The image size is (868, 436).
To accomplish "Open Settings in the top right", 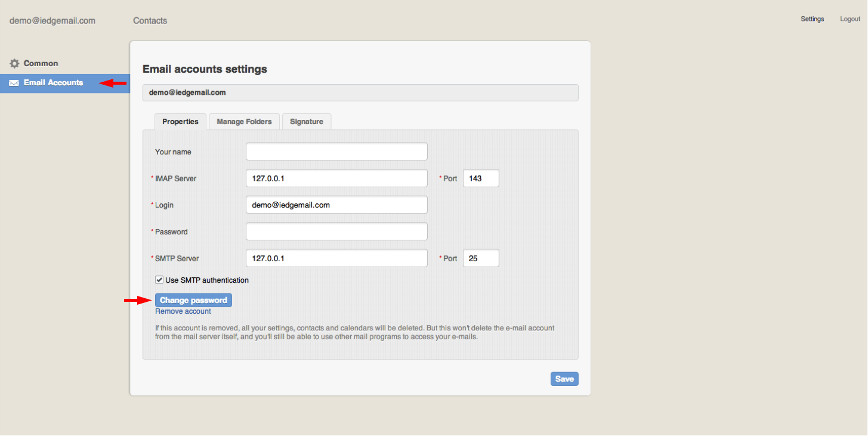I will [x=812, y=19].
